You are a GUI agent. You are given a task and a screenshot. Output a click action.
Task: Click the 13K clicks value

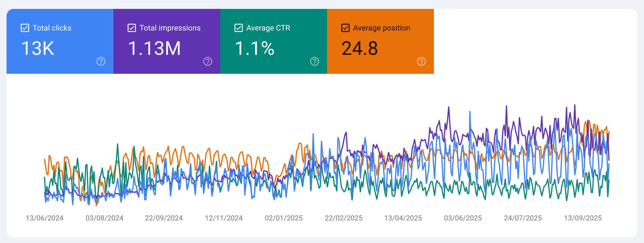[38, 48]
